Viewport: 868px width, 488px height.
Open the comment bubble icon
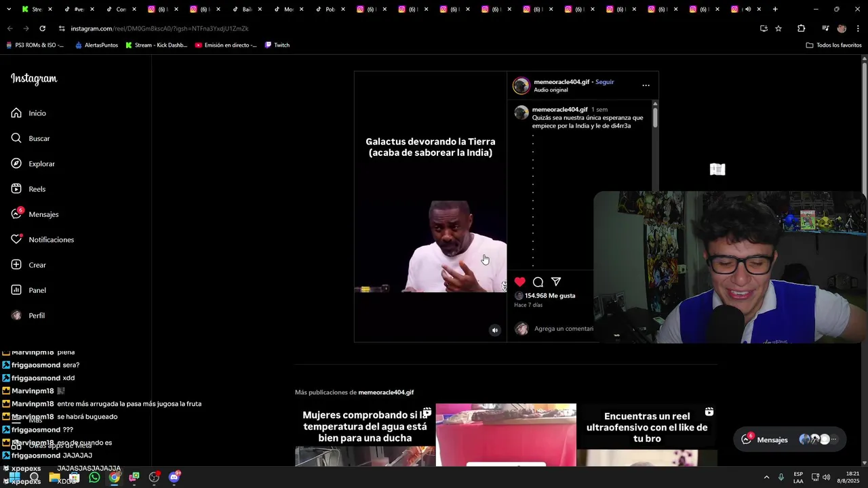coord(538,282)
